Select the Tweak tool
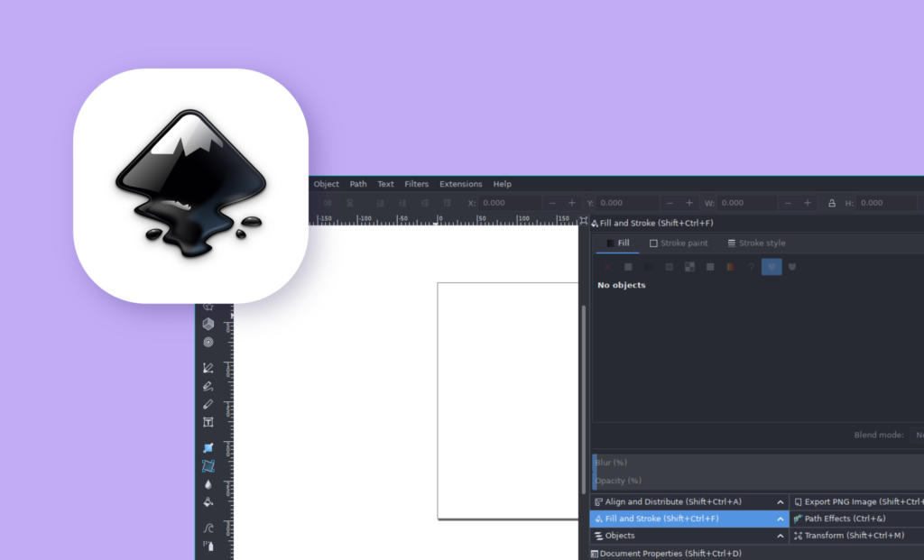Image resolution: width=924 pixels, height=560 pixels. click(208, 528)
